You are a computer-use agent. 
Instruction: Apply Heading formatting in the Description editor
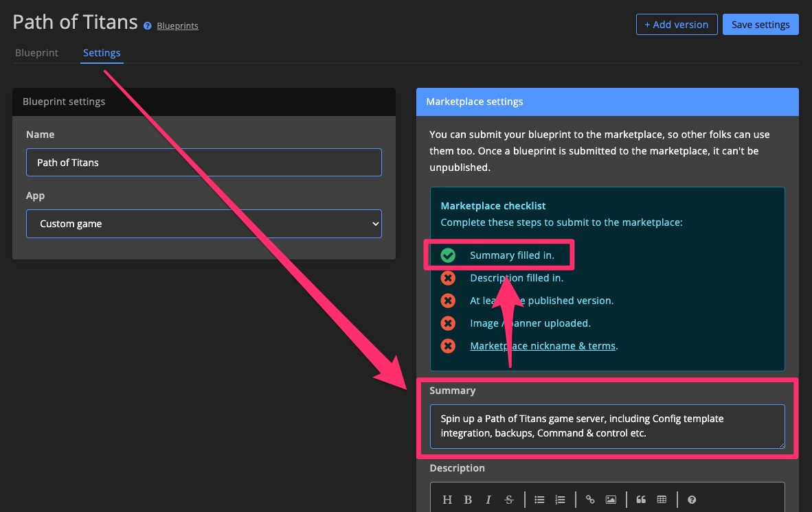(x=447, y=500)
